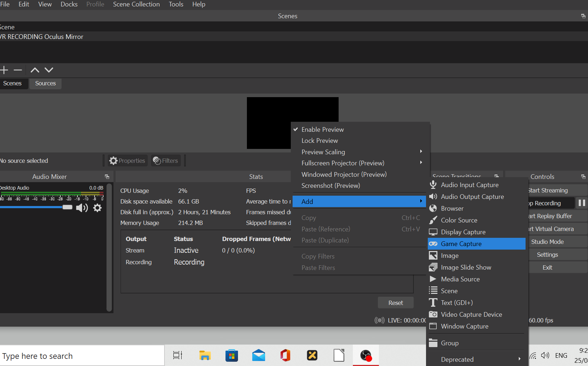
Task: Click the Type here to search field
Action: 82,355
